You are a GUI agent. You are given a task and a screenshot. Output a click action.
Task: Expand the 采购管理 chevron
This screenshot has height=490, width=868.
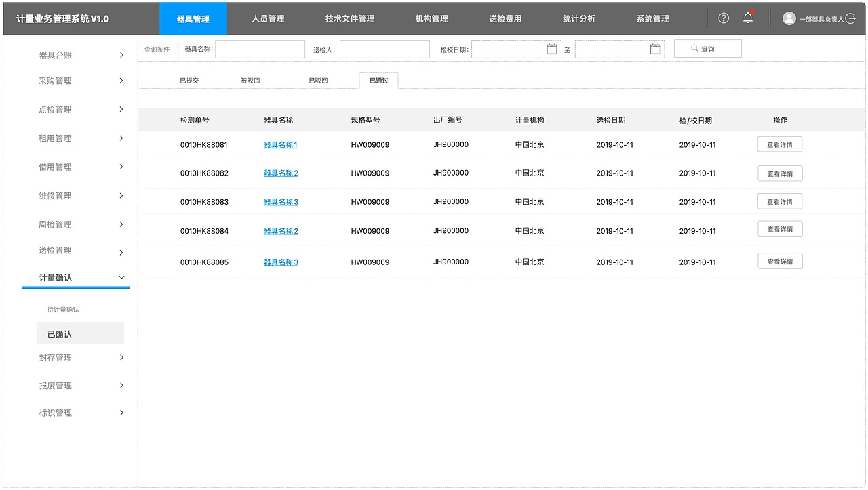(121, 81)
